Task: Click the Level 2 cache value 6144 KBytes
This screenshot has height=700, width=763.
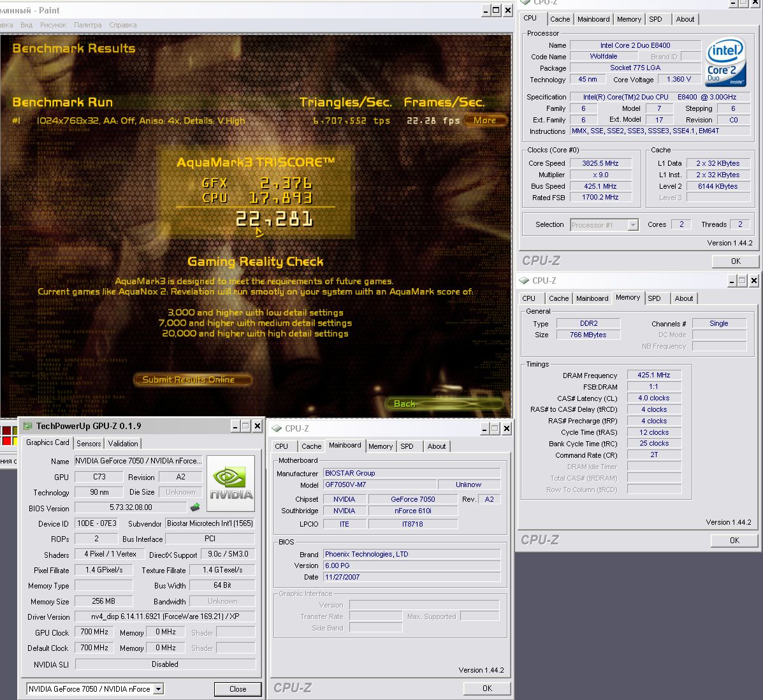Action: tap(718, 186)
